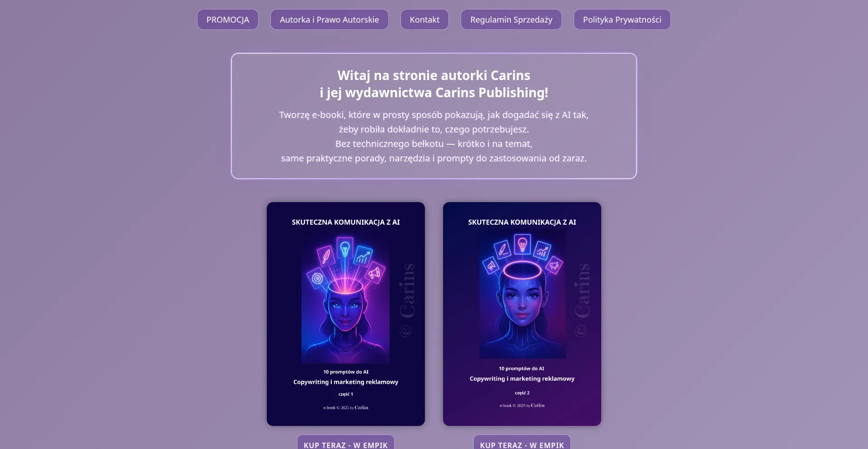868x449 pixels.
Task: Click the chart icon on part 1 cover
Action: (x=363, y=257)
